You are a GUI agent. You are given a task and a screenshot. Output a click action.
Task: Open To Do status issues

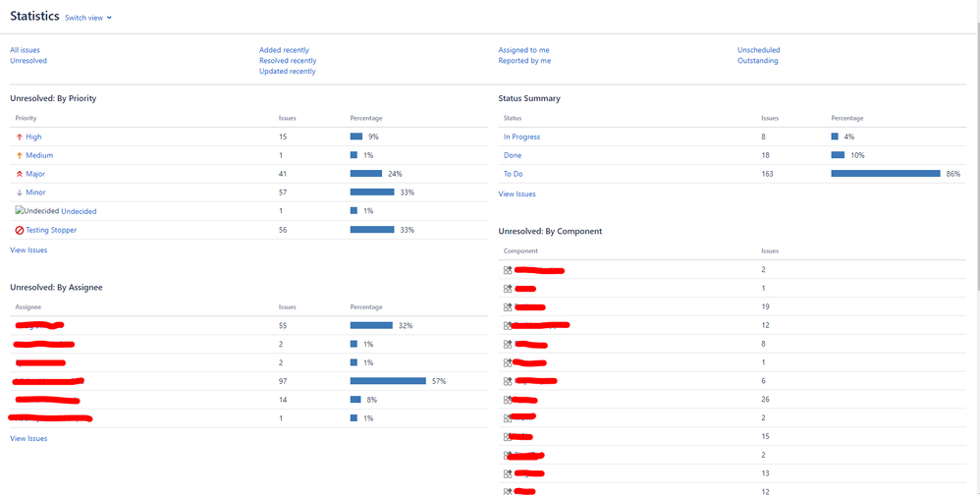(x=514, y=174)
